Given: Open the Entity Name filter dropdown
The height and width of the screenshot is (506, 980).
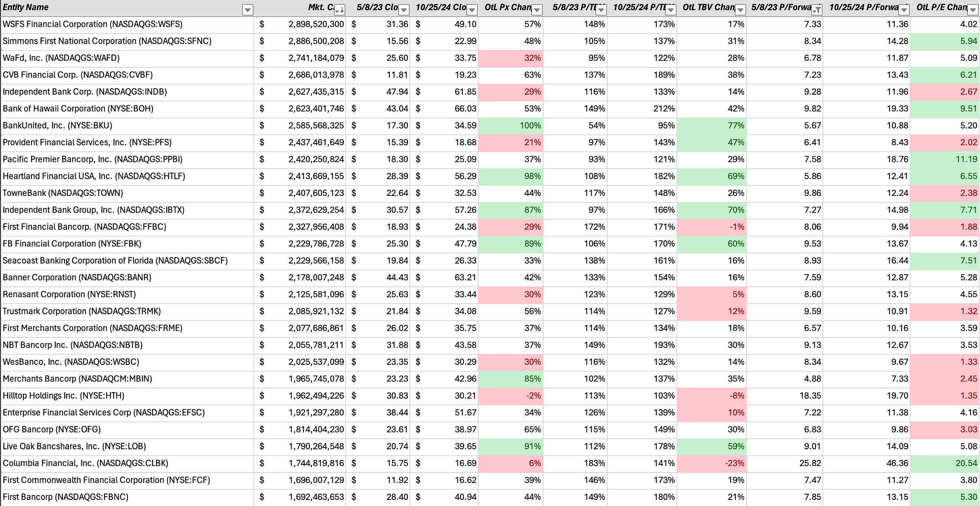Looking at the screenshot, I should [x=247, y=10].
